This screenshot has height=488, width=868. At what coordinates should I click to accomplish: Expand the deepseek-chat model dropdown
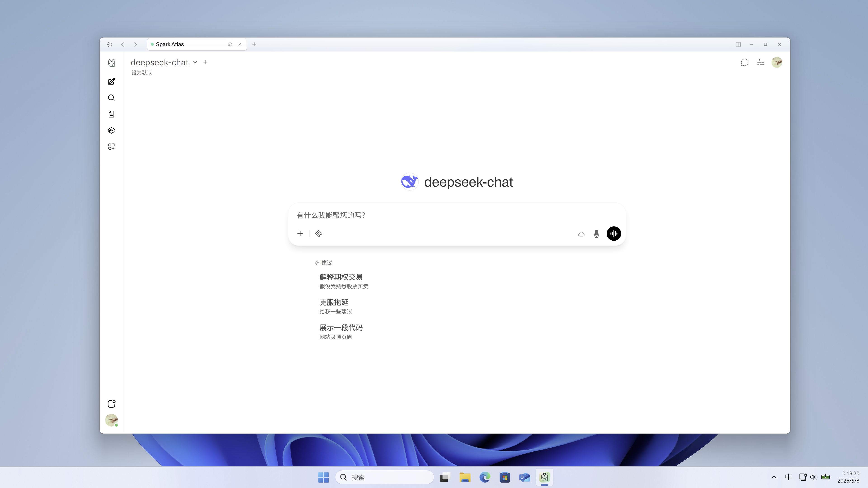(x=195, y=63)
